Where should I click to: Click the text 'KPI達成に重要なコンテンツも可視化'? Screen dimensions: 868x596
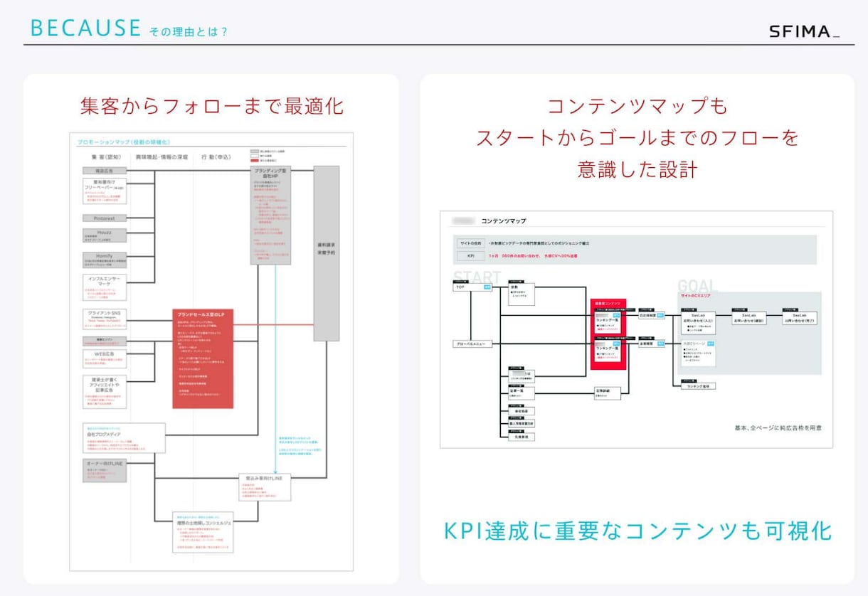click(x=637, y=531)
